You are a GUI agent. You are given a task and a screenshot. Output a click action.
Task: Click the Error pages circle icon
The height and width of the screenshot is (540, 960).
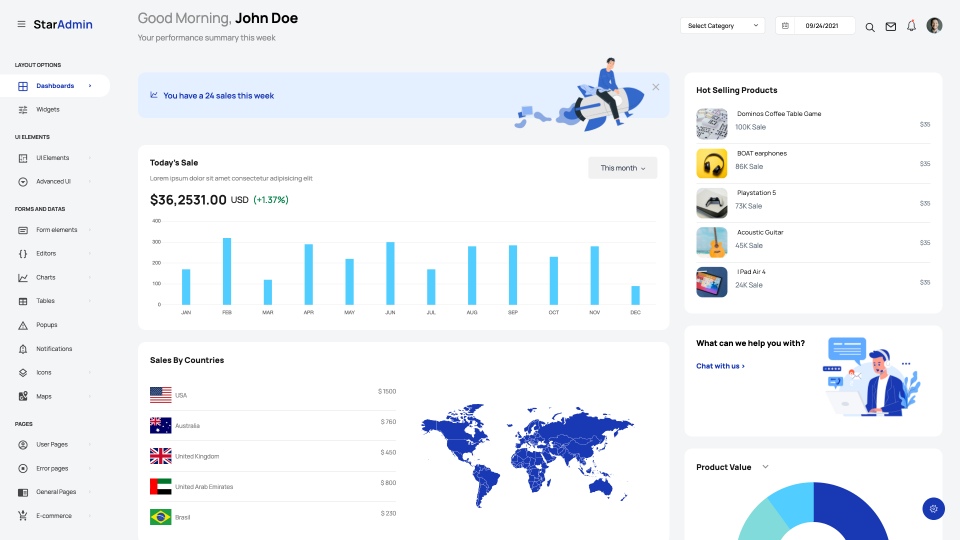23,468
